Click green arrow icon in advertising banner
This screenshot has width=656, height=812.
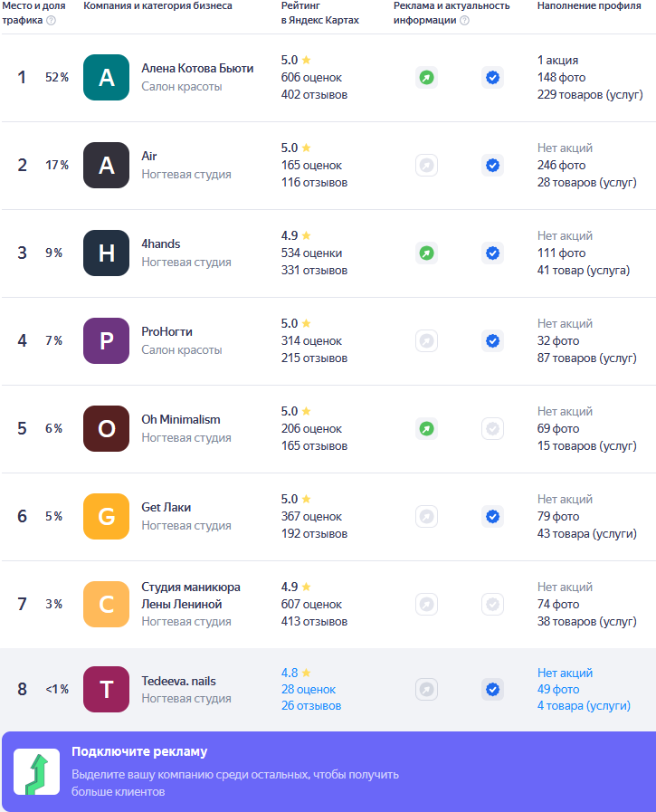(x=36, y=772)
